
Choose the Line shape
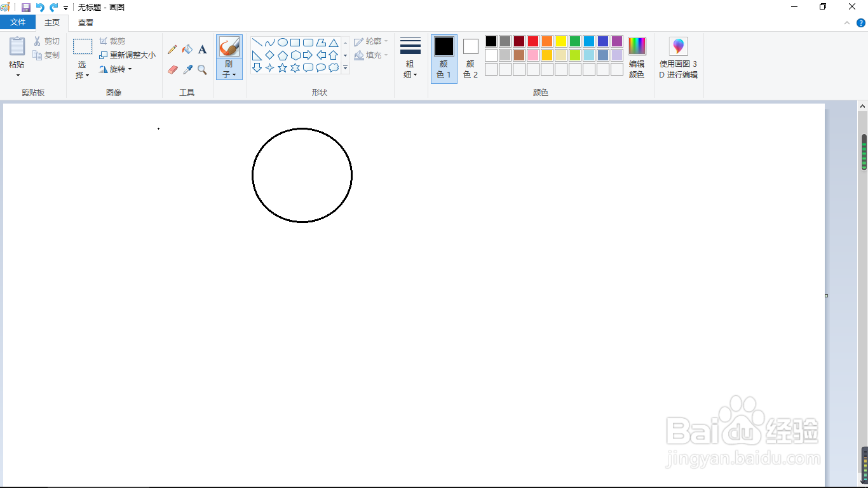tap(257, 43)
